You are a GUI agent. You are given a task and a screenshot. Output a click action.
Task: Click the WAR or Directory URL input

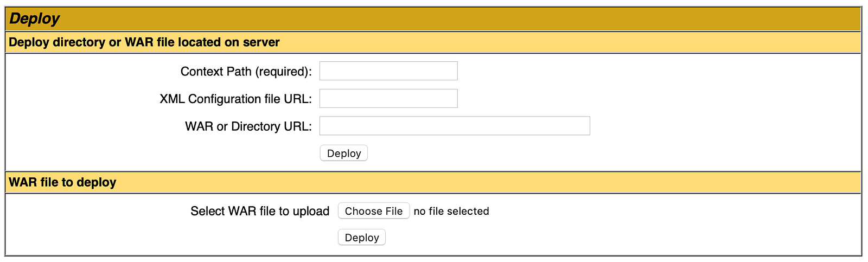[455, 126]
